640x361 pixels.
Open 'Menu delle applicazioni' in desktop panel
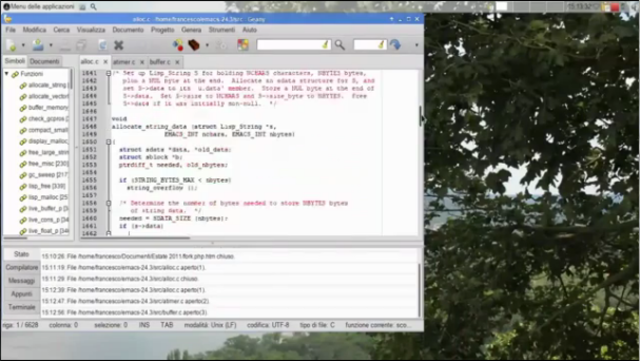click(39, 7)
